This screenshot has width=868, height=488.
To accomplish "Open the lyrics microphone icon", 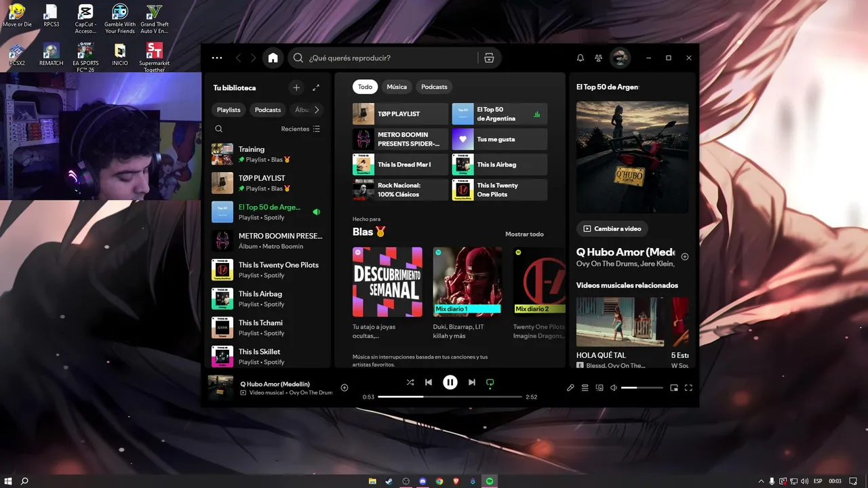I will [570, 388].
